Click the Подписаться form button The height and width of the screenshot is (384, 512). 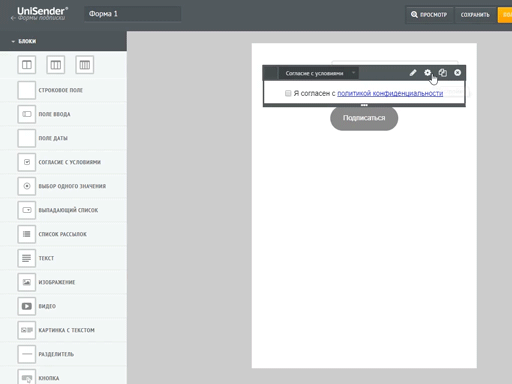click(364, 118)
